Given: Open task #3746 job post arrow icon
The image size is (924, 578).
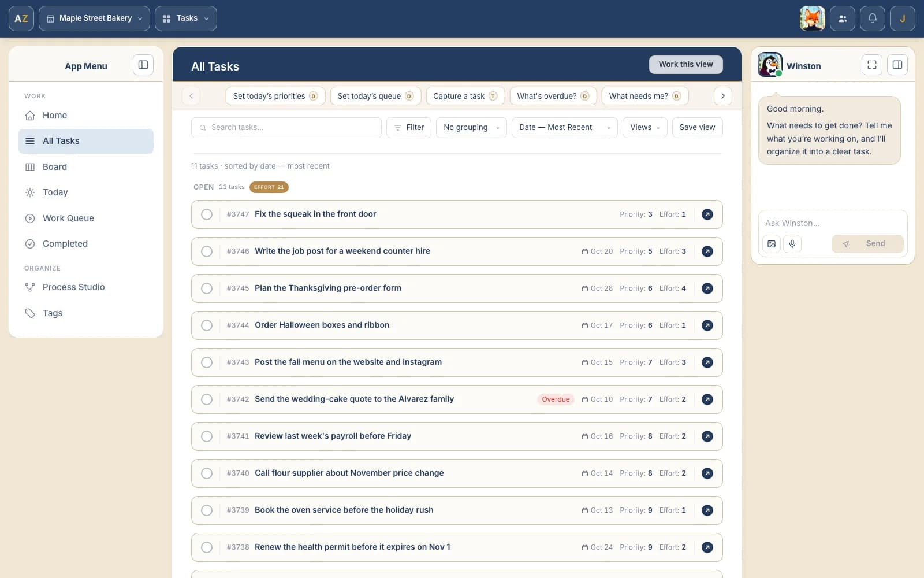Looking at the screenshot, I should coord(707,251).
